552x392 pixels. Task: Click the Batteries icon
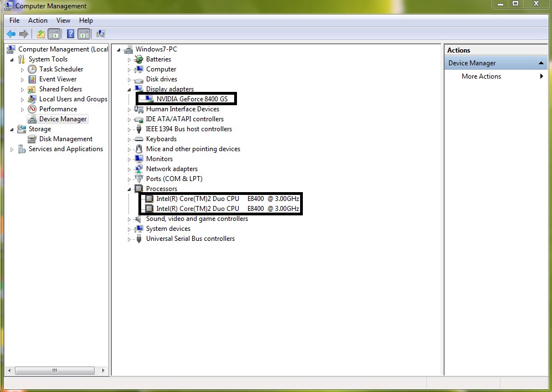pos(139,59)
